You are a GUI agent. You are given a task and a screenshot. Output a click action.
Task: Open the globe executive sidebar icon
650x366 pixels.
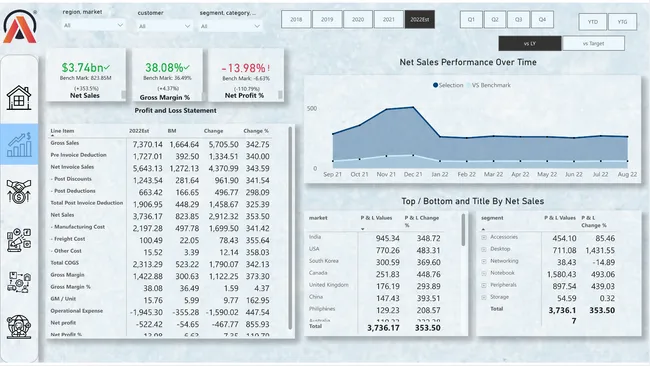tap(19, 327)
